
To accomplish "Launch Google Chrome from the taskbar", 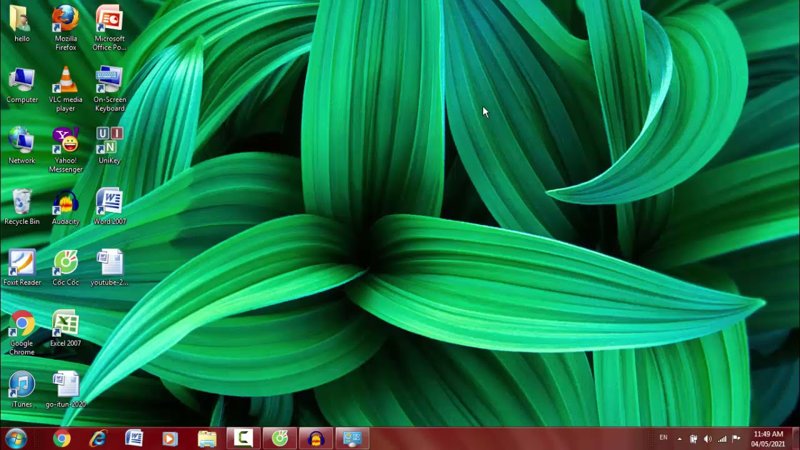I will [62, 438].
